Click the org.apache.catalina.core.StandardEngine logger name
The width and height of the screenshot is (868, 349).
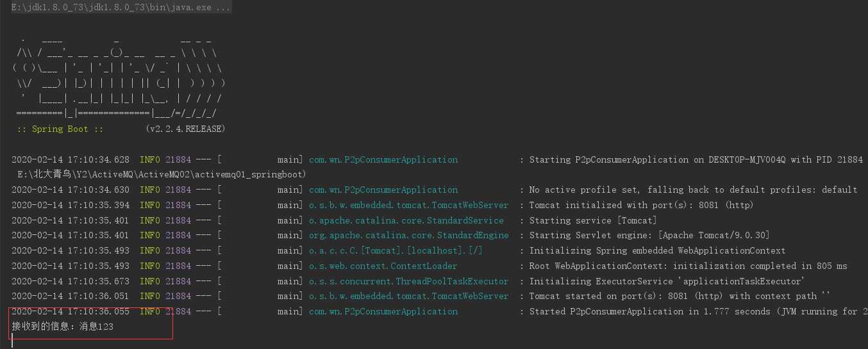(409, 235)
